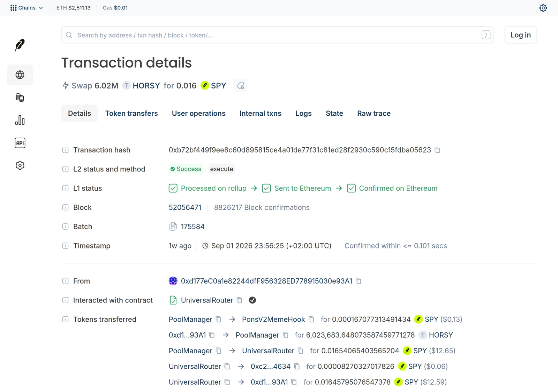Open the From address link

[x=266, y=281]
